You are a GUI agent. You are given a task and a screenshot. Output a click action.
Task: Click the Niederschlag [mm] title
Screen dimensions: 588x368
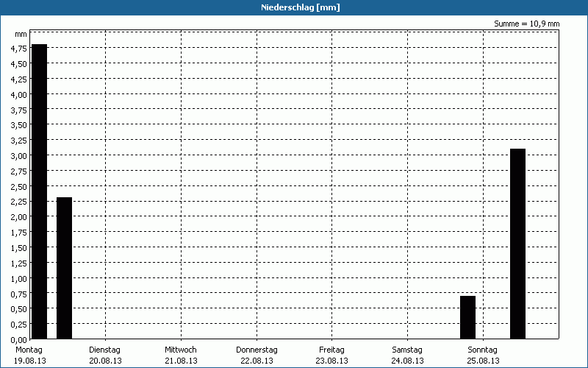coord(301,7)
